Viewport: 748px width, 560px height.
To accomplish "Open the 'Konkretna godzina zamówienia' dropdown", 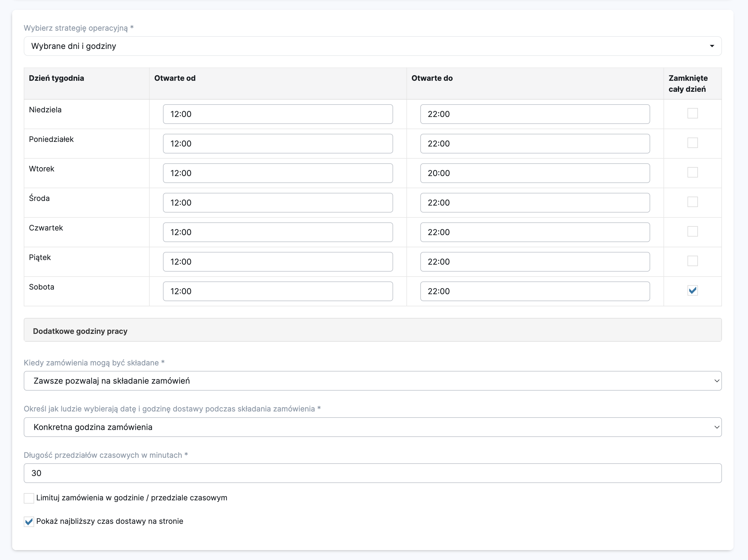I will [x=372, y=427].
